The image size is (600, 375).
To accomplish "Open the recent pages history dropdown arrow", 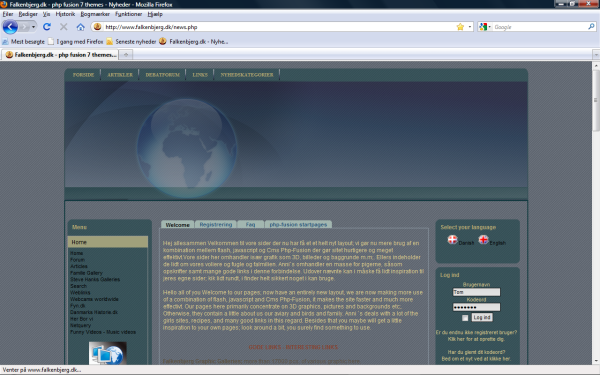I will click(34, 27).
